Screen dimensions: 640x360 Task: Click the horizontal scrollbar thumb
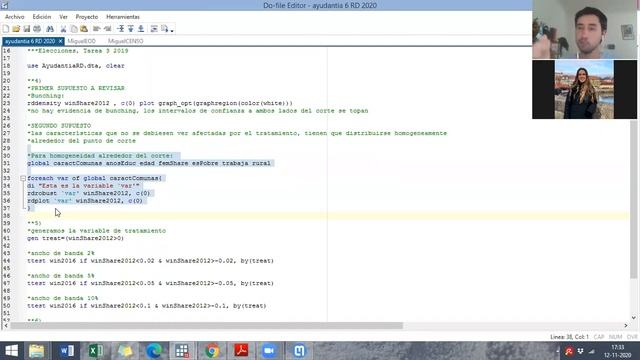point(207,326)
